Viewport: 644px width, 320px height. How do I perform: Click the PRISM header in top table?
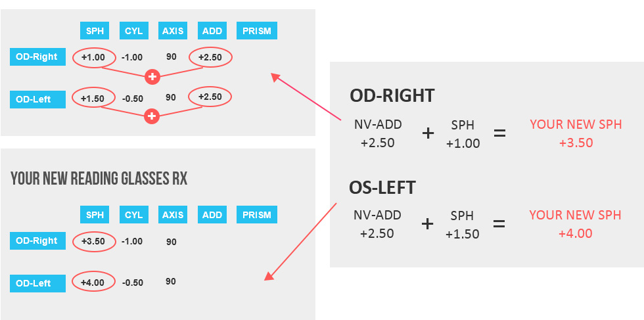tap(257, 31)
